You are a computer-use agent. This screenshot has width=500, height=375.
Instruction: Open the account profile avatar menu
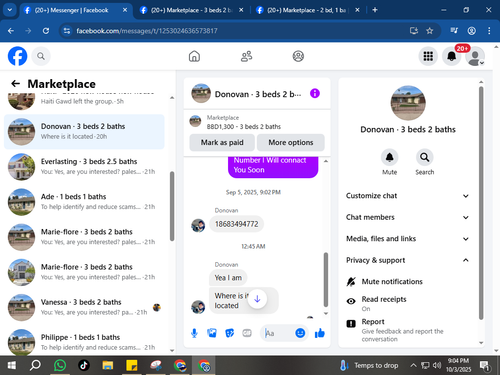(475, 56)
